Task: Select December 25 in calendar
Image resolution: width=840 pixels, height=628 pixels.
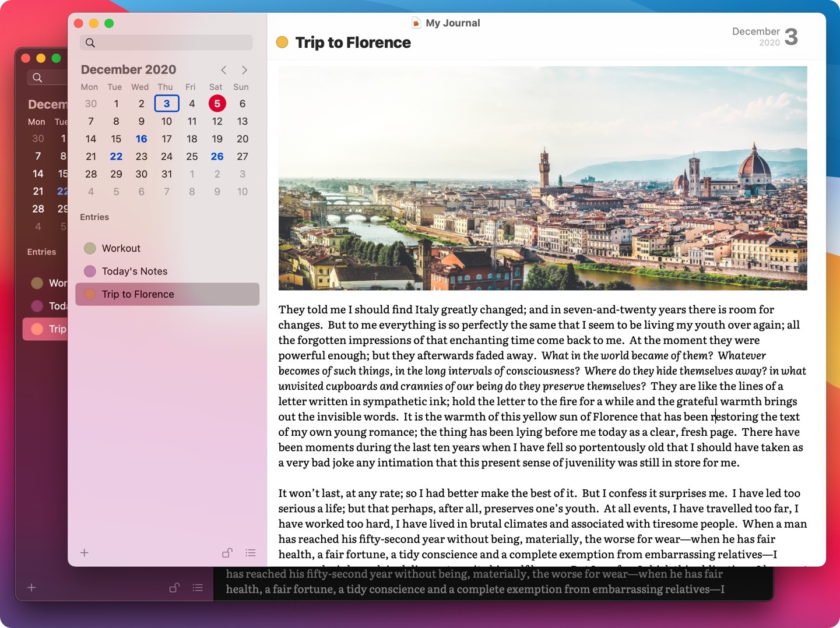Action: click(x=192, y=156)
